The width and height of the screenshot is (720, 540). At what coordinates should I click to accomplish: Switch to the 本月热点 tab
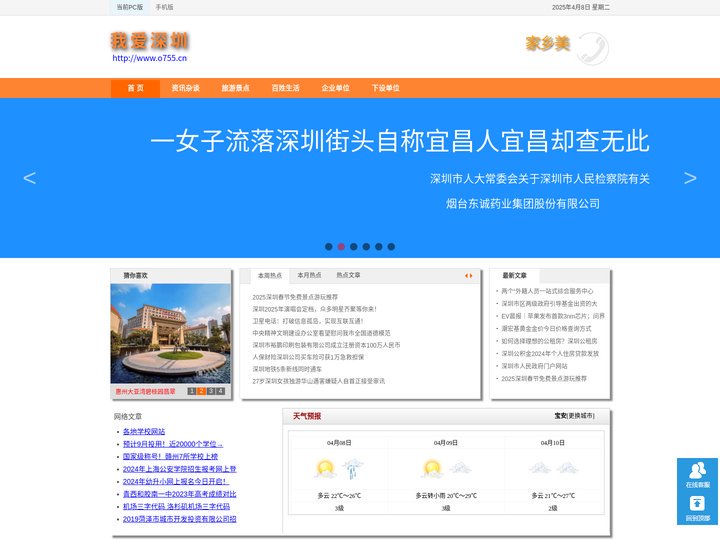(309, 276)
